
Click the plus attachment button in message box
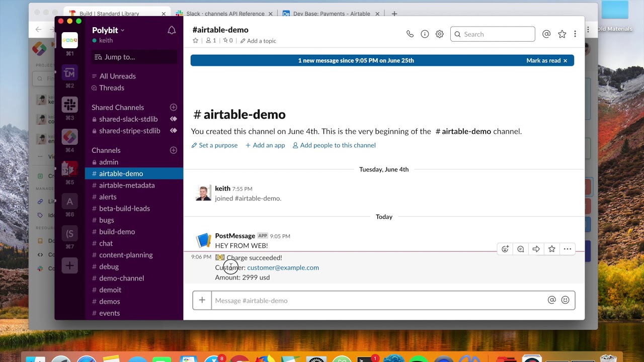(202, 300)
